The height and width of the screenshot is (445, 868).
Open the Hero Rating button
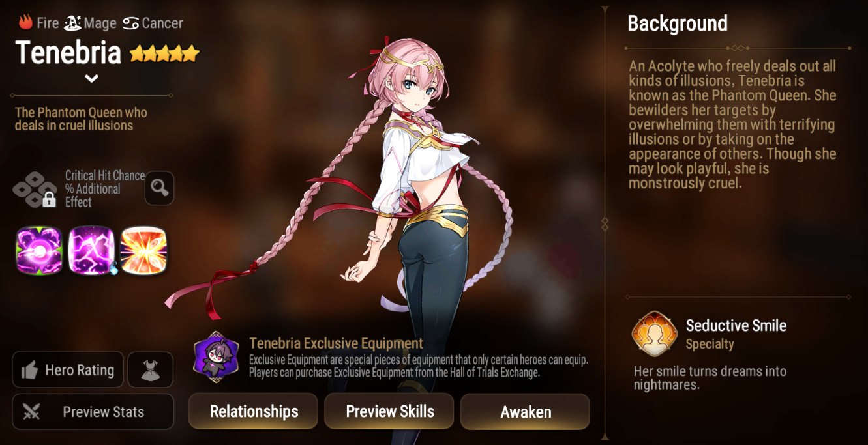click(x=68, y=370)
